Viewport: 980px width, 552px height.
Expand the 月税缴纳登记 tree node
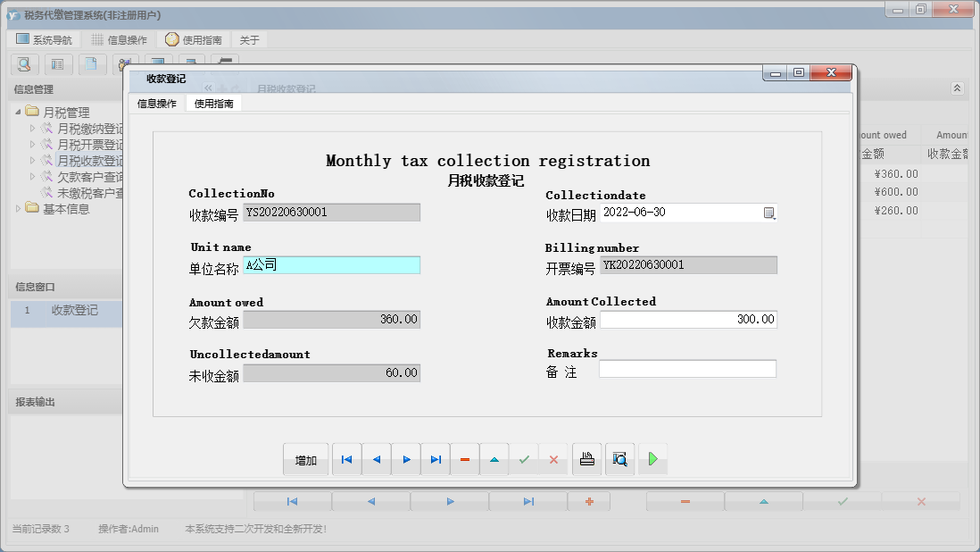coord(33,129)
